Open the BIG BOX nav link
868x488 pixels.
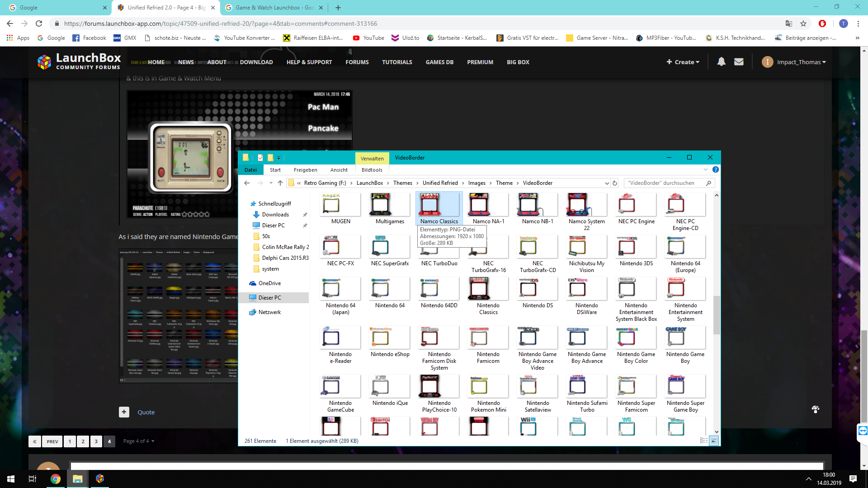tap(518, 62)
